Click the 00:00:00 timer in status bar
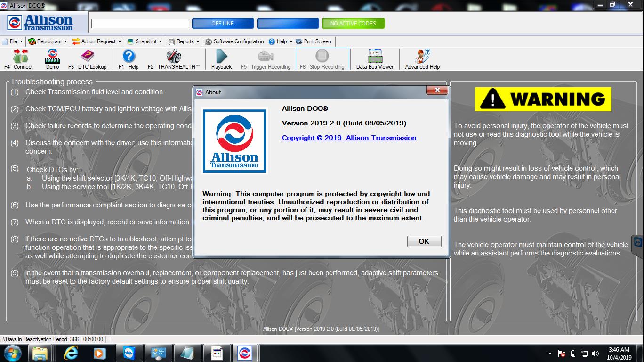644x362 pixels. click(93, 339)
